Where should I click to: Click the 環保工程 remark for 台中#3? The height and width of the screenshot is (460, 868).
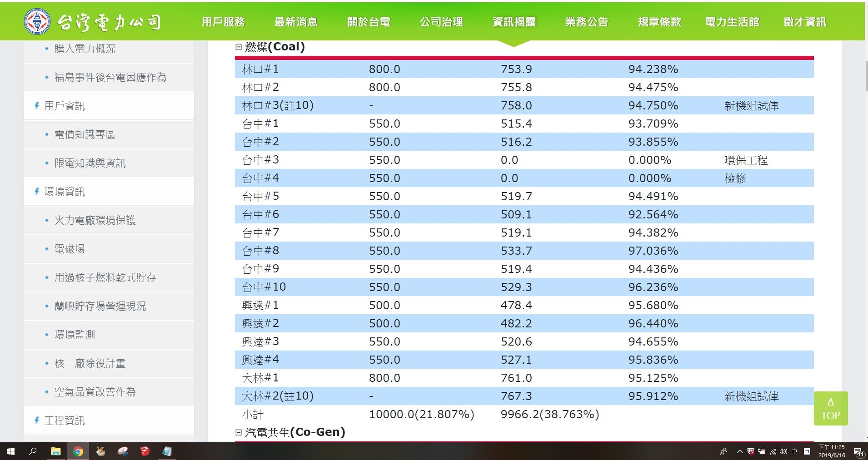coord(746,160)
